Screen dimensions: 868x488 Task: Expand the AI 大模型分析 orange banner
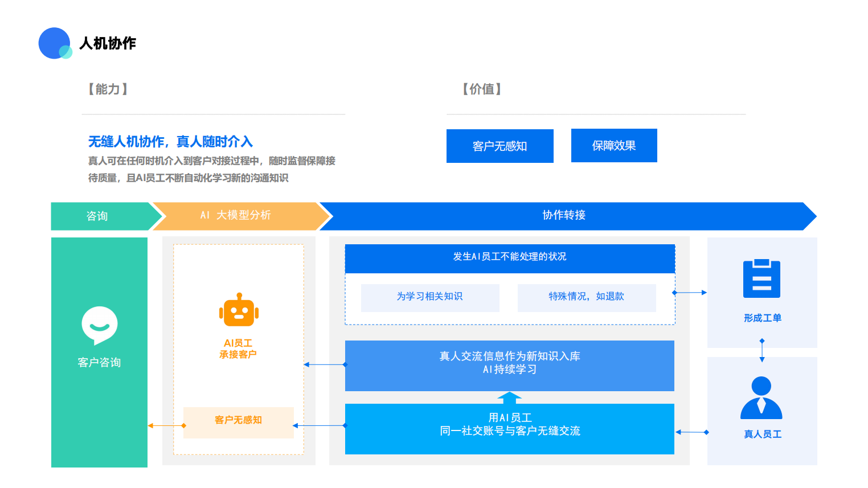click(235, 216)
